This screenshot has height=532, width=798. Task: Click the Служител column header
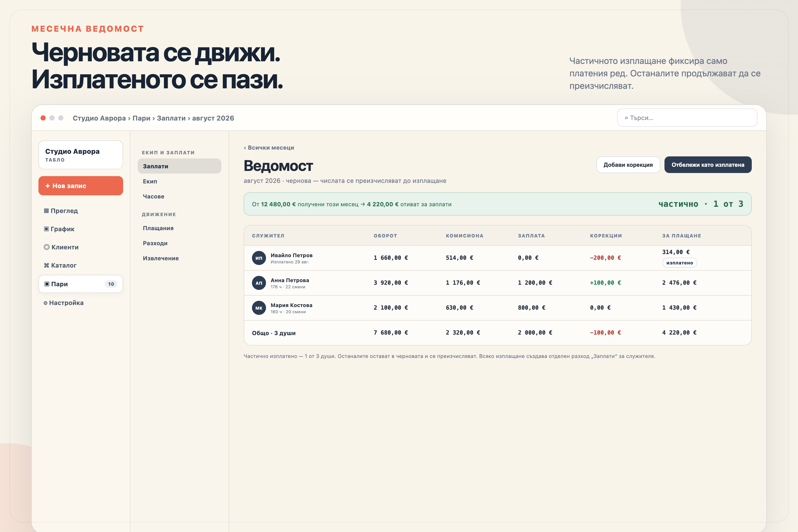click(268, 235)
